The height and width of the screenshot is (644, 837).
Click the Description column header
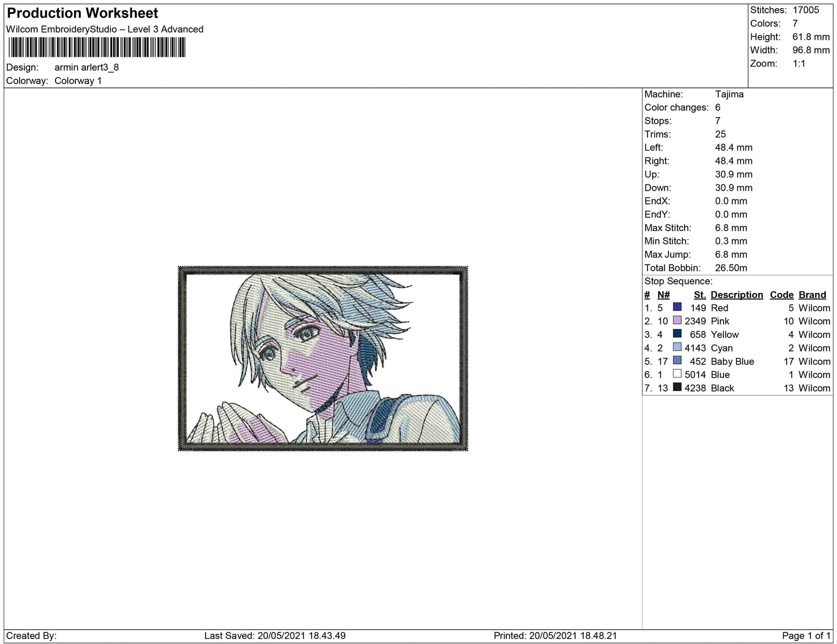coord(737,295)
